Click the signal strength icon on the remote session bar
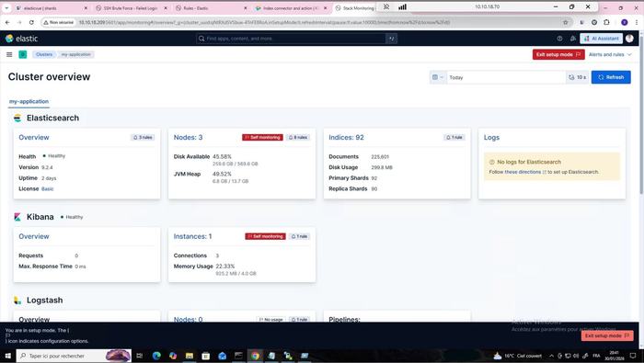The width and height of the screenshot is (644, 363). click(x=403, y=6)
